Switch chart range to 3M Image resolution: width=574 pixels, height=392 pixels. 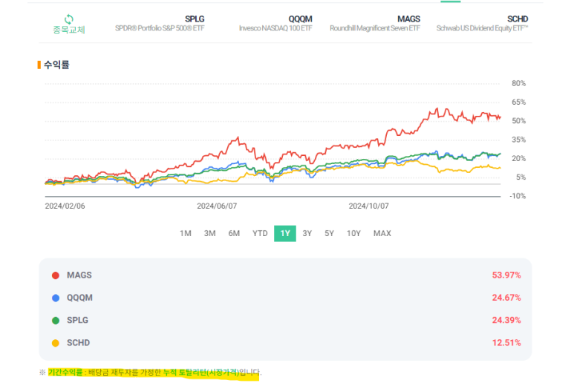click(209, 234)
